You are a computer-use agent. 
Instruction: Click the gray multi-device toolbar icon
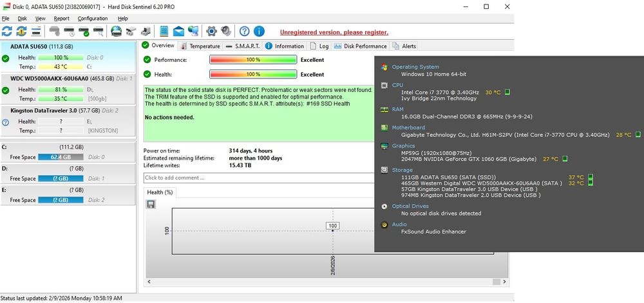131,31
